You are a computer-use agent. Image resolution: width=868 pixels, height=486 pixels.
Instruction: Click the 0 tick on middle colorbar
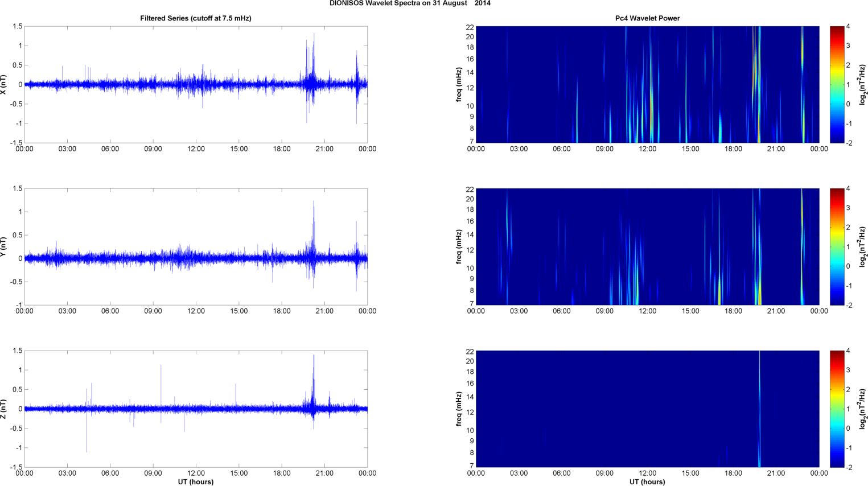[x=848, y=266]
